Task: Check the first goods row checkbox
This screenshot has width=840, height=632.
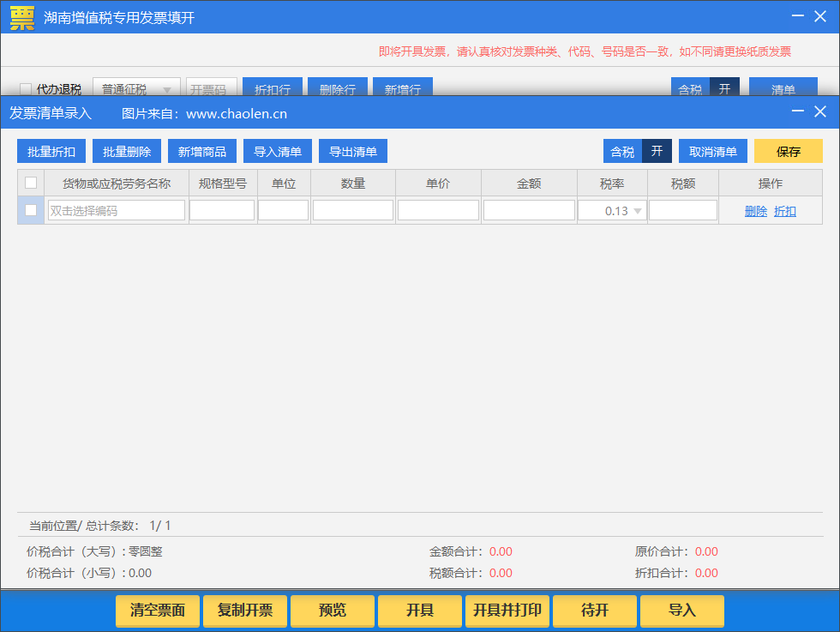Action: click(x=31, y=210)
